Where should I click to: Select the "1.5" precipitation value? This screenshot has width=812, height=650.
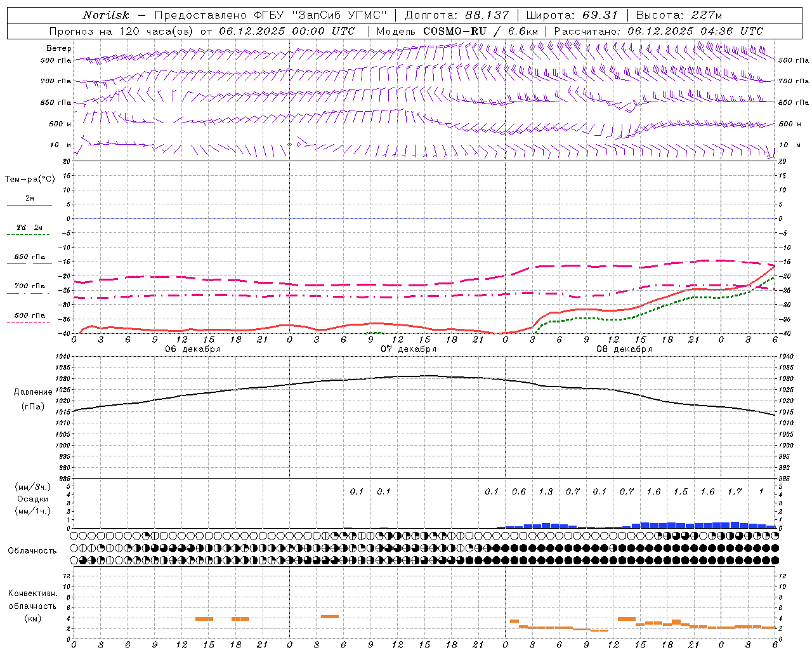(681, 491)
